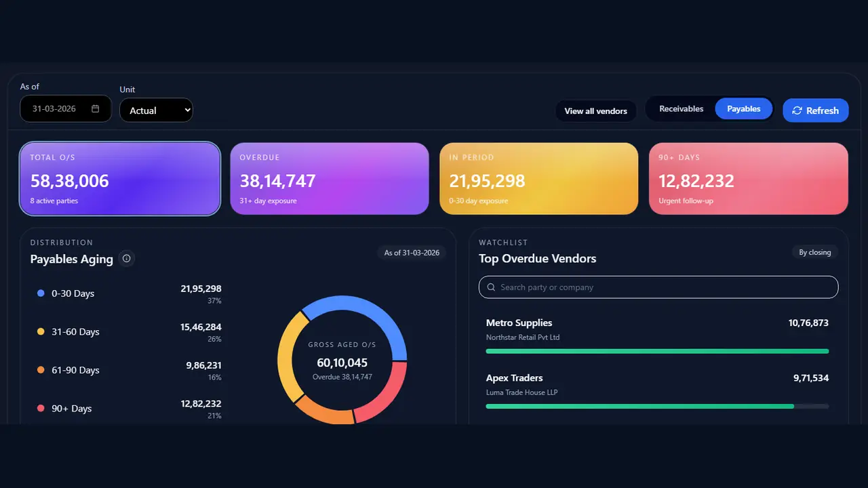Click the Search party or company field

coord(658,287)
